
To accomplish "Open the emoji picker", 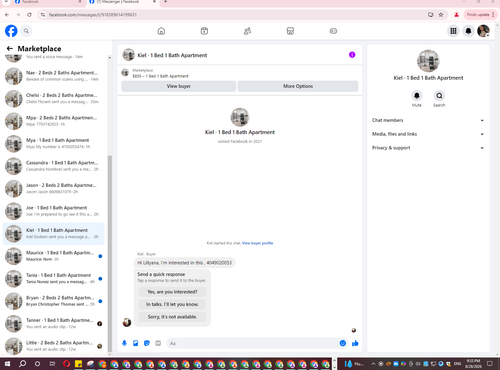I will (x=343, y=343).
